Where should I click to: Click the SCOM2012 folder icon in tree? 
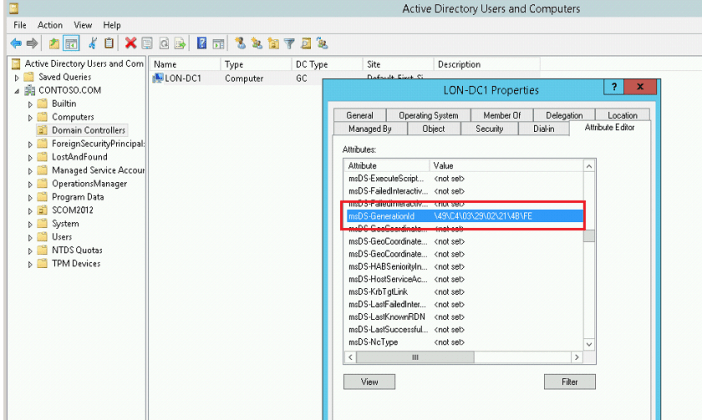pos(42,211)
